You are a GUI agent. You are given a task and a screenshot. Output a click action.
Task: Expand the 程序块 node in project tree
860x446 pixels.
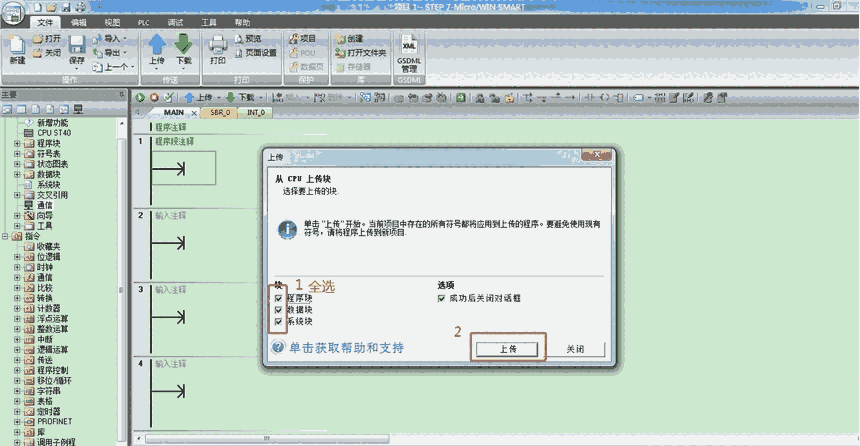17,143
